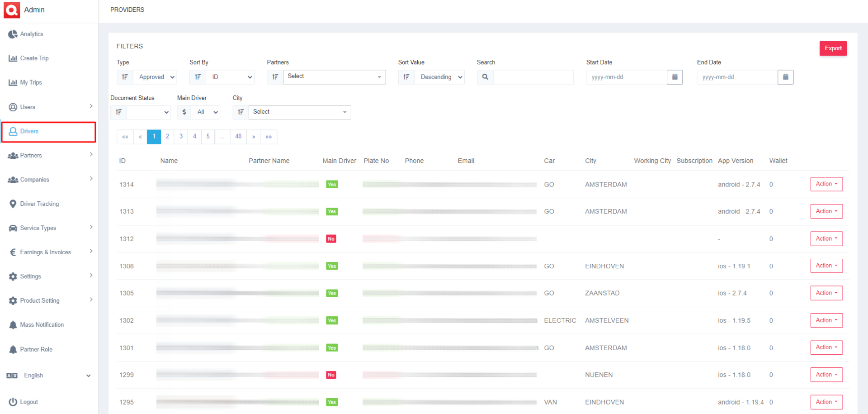868x414 pixels.
Task: Click the Logout power icon
Action: (13, 402)
